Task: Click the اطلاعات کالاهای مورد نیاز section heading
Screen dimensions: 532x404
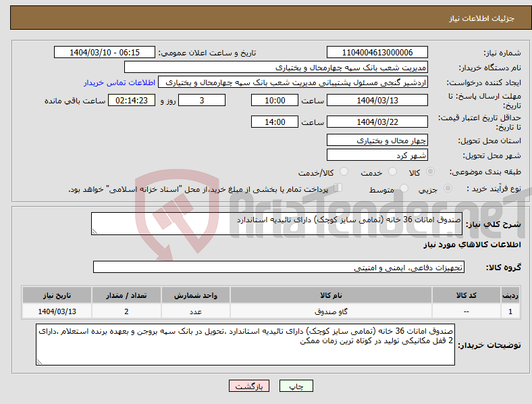Action: (472, 245)
